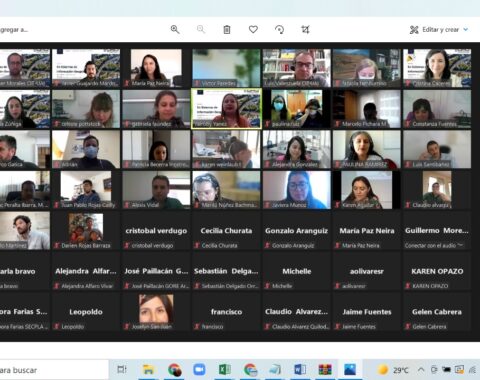The image size is (480, 380).
Task: Click the zoom in magnifier icon
Action: pyautogui.click(x=175, y=30)
